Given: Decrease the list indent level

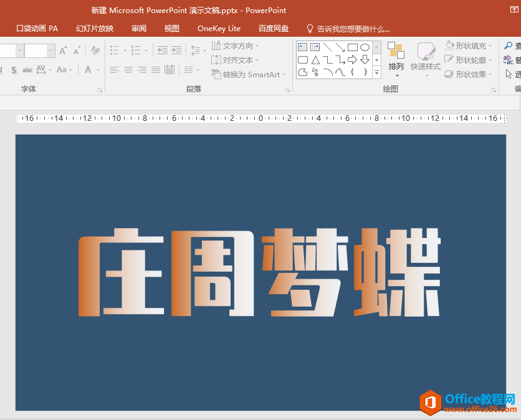Looking at the screenshot, I should (x=163, y=50).
